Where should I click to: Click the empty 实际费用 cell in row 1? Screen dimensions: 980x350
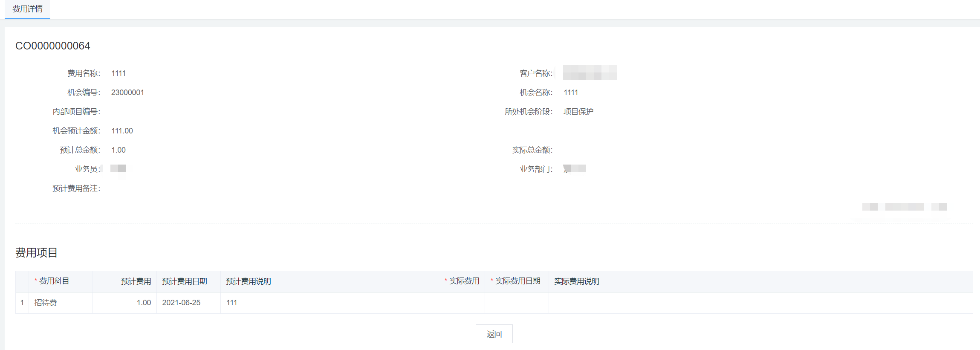click(453, 303)
